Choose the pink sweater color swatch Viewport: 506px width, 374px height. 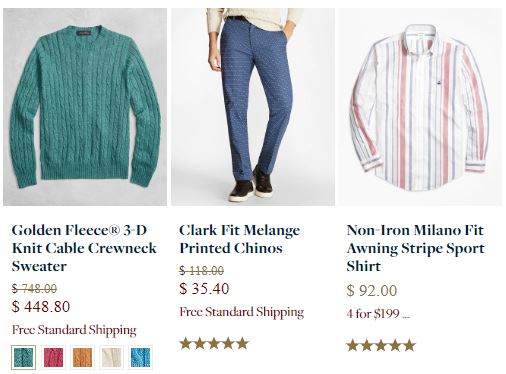pyautogui.click(x=53, y=357)
